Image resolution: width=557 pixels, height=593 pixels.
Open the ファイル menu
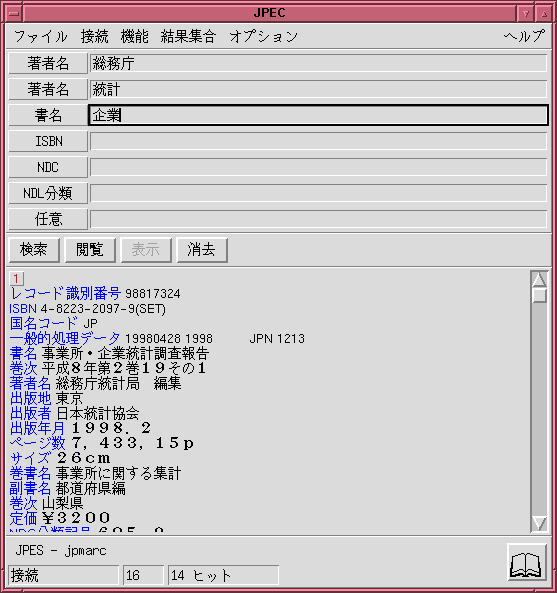(x=41, y=37)
